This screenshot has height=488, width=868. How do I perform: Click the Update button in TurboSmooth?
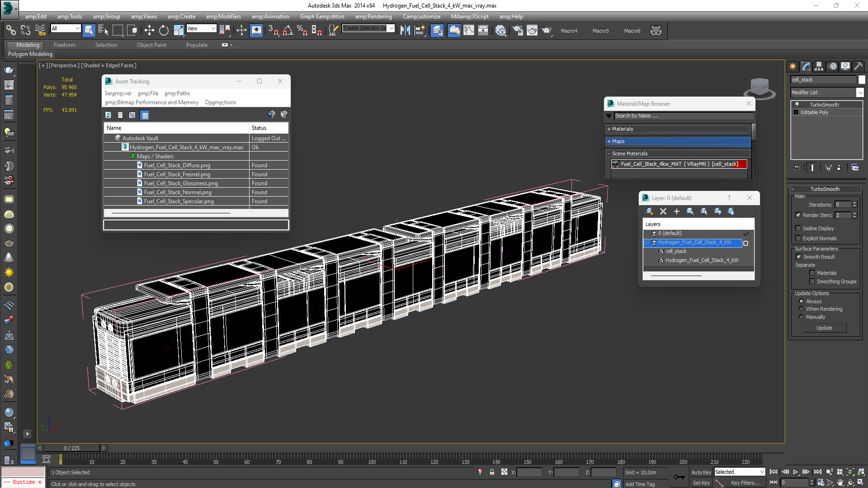(x=825, y=328)
